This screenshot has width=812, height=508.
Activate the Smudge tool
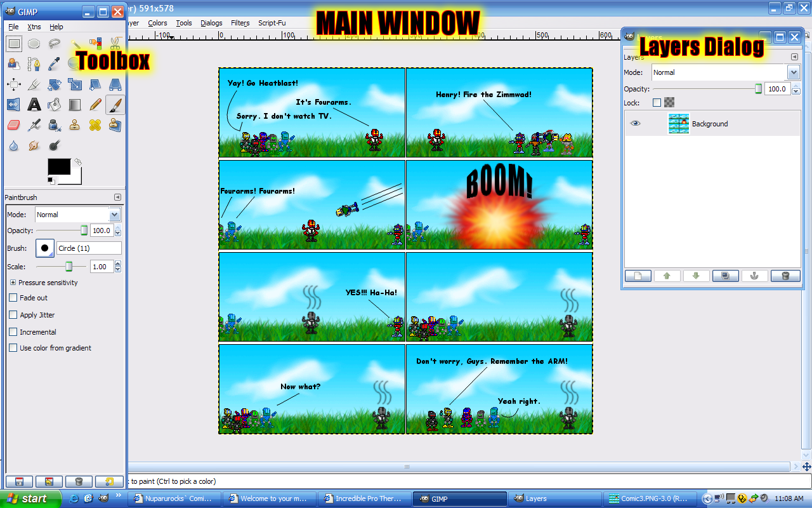click(x=34, y=145)
